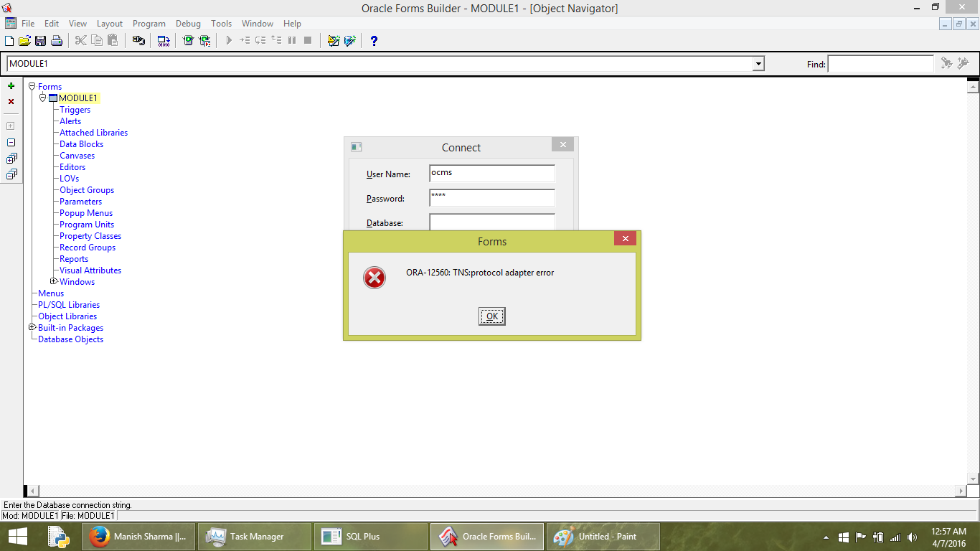Click the Find text field
980x551 pixels.
880,64
